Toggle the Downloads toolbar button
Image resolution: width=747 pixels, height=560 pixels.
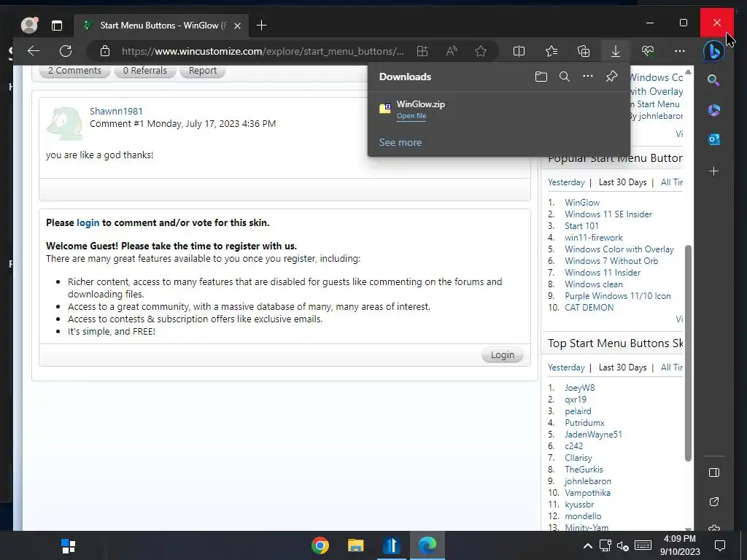pos(616,51)
